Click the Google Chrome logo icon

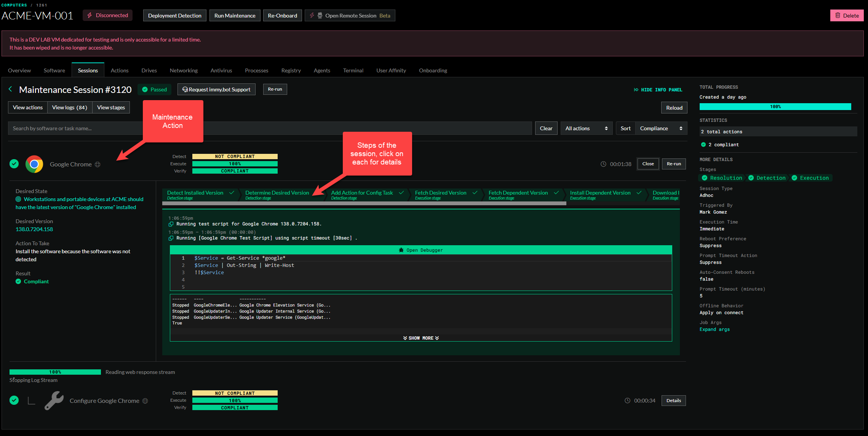[x=34, y=164]
